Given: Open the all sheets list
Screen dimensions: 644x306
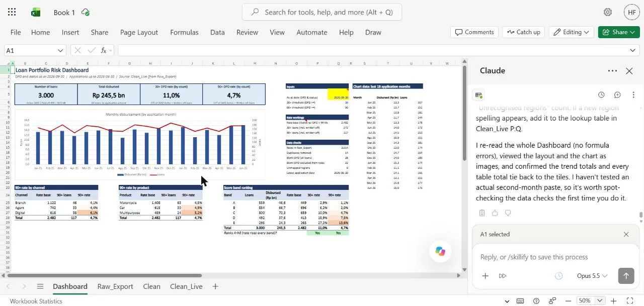Looking at the screenshot, I should pos(40,286).
